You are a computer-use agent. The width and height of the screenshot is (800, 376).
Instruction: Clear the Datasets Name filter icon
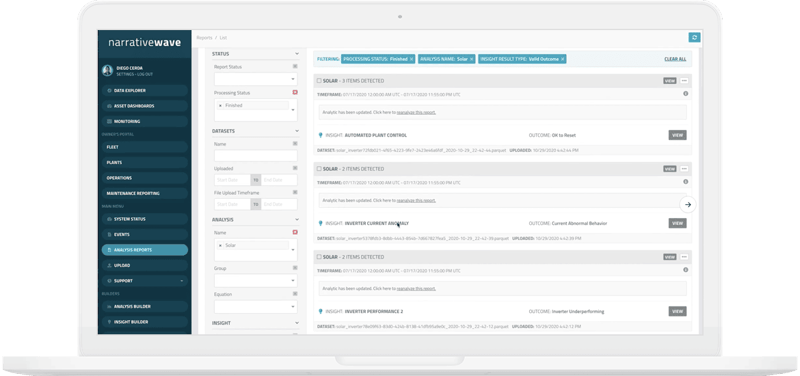[295, 144]
